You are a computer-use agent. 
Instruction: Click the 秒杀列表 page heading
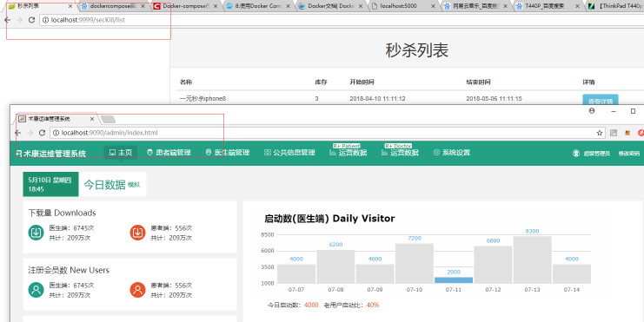tap(416, 50)
